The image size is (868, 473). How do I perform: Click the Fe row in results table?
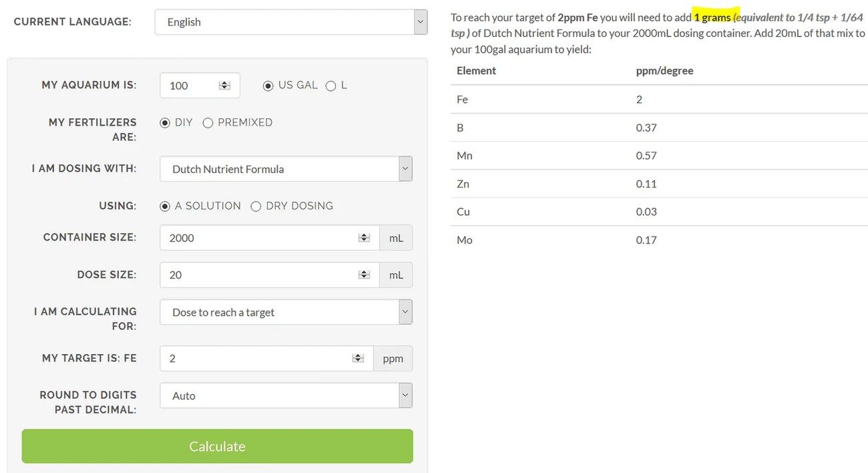pyautogui.click(x=659, y=100)
